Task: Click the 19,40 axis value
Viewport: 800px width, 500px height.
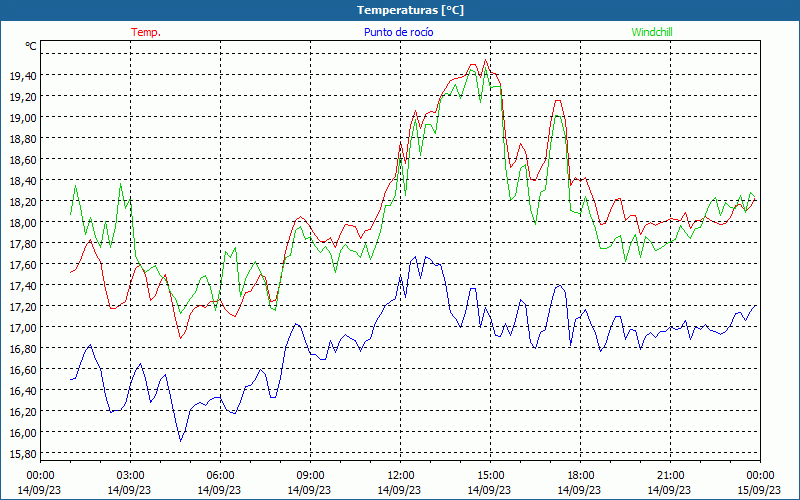Action: click(23, 76)
